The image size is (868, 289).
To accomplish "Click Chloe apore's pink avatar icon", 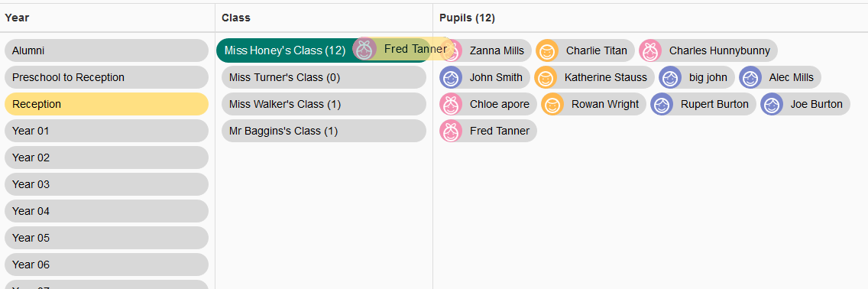I will [451, 104].
